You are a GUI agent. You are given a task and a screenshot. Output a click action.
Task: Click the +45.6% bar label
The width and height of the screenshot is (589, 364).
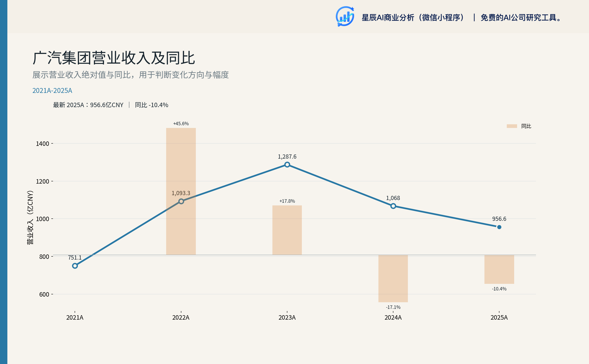pos(181,124)
